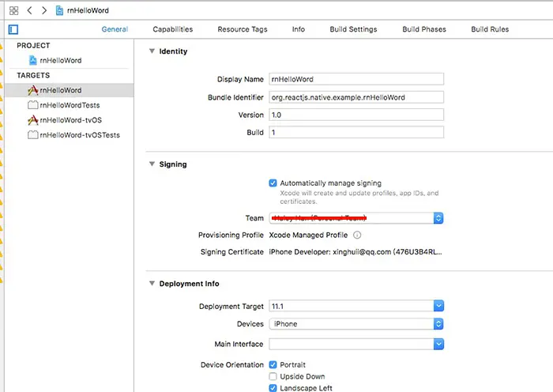Open the Devices popup showing iPhone
Screen dimensions: 553x392
point(356,324)
